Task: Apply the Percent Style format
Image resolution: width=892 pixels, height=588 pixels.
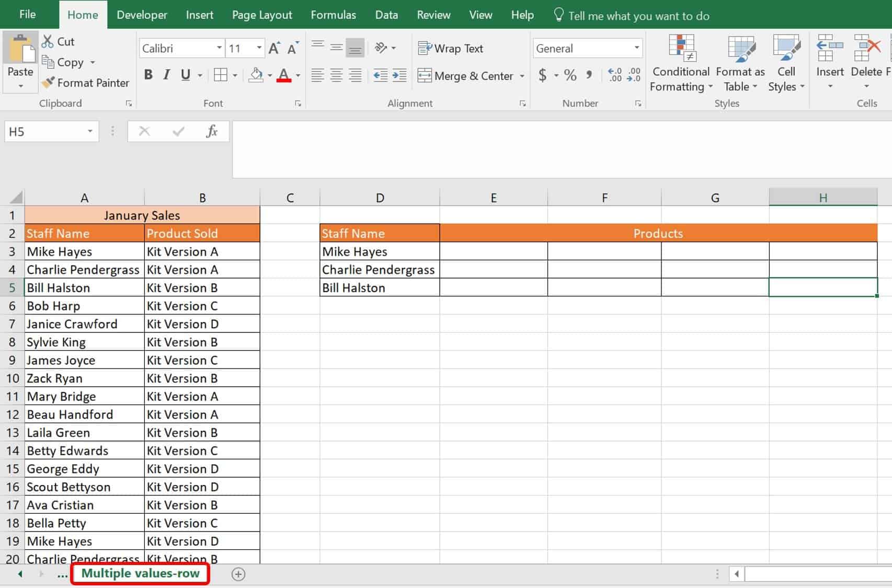Action: (570, 76)
